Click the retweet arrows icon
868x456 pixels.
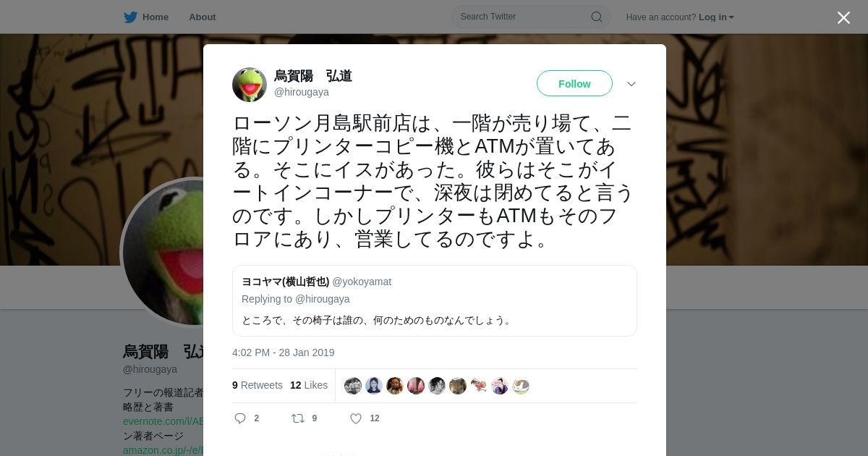tap(297, 418)
